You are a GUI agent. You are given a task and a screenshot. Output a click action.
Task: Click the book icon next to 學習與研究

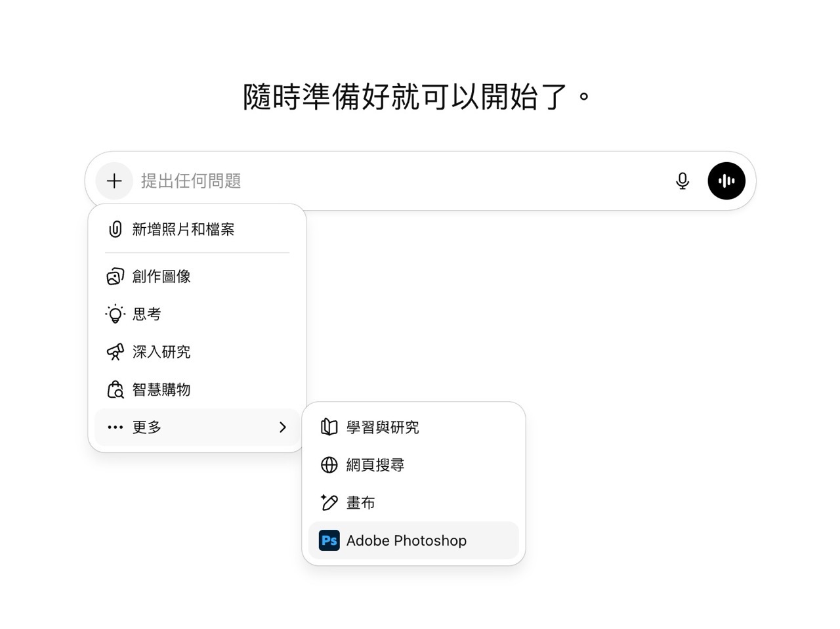pyautogui.click(x=328, y=427)
